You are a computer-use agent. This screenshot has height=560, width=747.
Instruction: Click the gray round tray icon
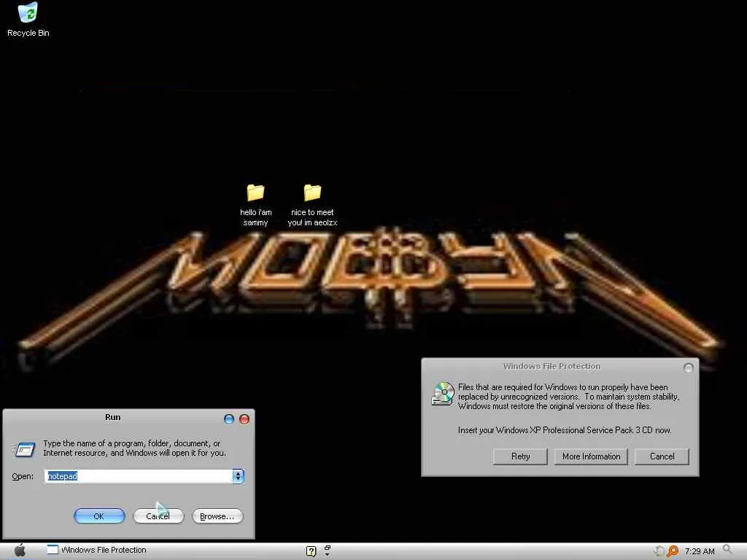(659, 551)
